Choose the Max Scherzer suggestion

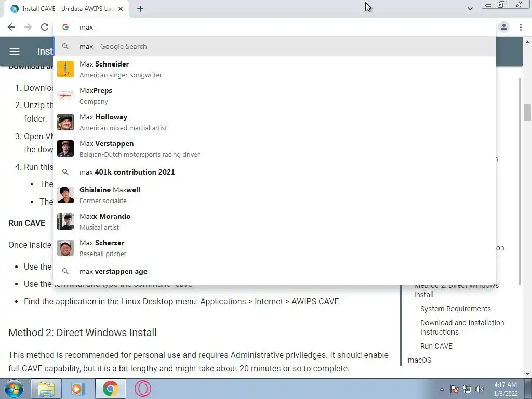coord(274,248)
